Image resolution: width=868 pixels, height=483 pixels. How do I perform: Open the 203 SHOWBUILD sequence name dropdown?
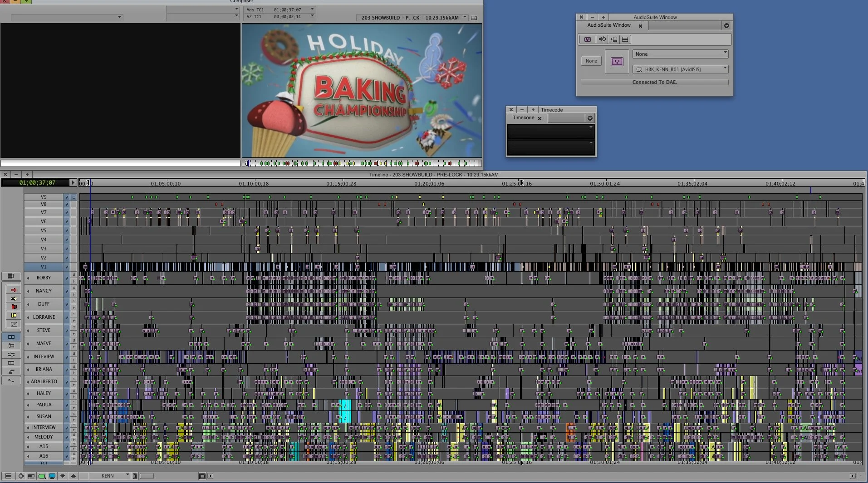point(412,18)
